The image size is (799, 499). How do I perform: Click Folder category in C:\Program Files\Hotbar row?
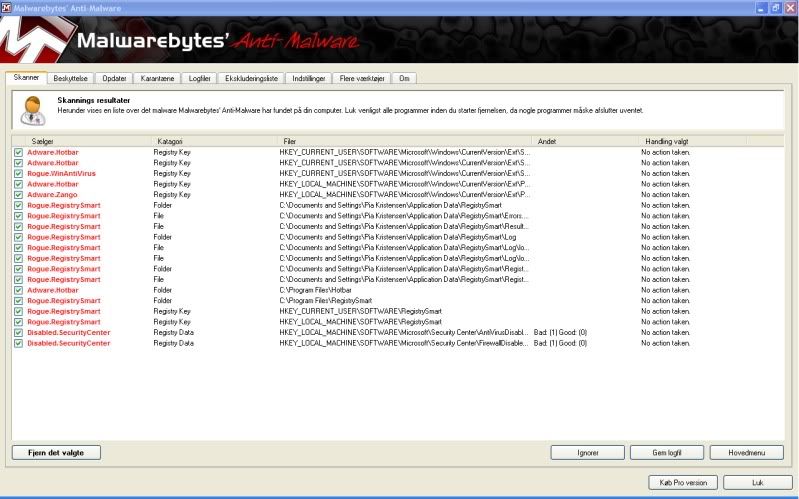(x=163, y=290)
